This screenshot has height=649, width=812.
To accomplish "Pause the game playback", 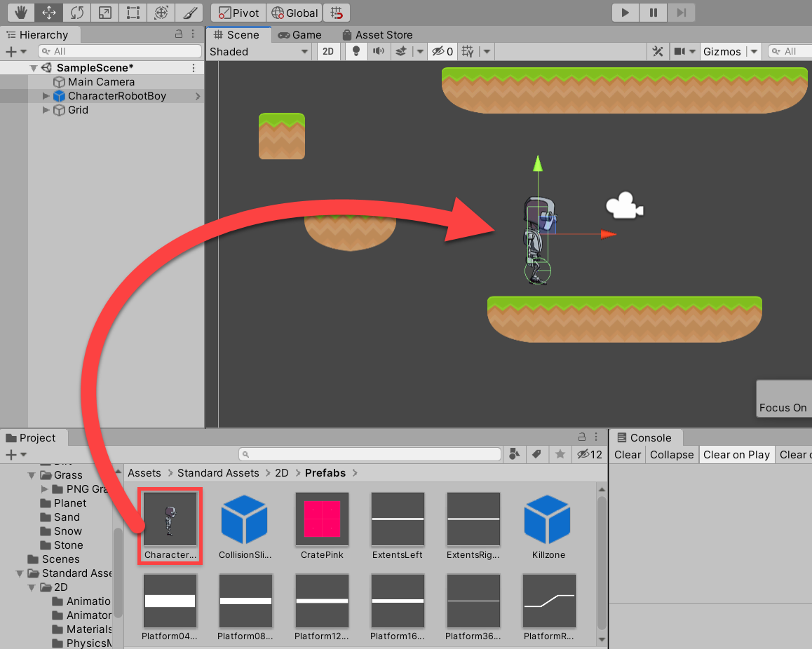I will 654,13.
